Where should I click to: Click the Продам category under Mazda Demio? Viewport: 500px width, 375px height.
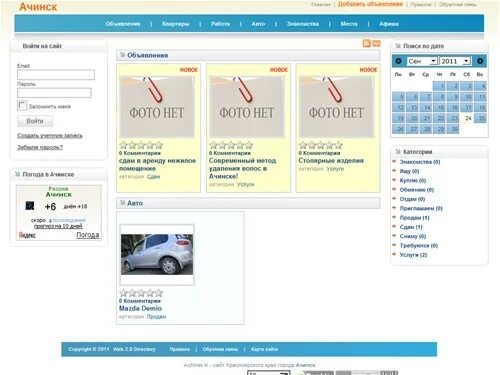click(156, 317)
